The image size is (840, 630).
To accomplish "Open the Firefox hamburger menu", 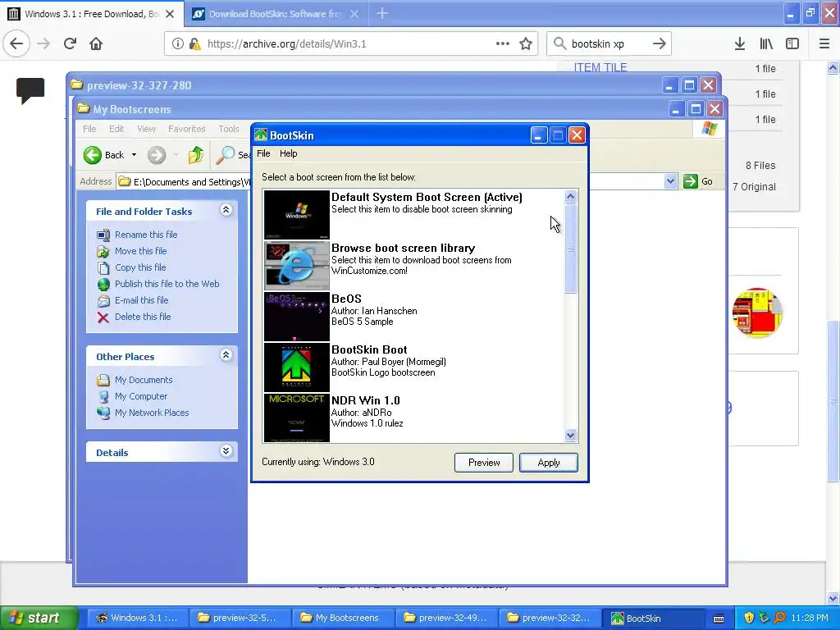I will [824, 43].
